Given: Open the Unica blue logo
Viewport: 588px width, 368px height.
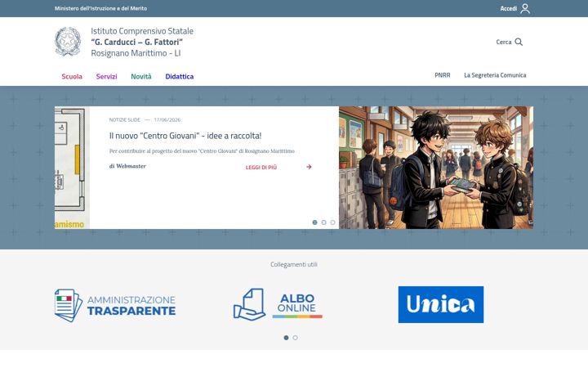Looking at the screenshot, I should [x=441, y=304].
